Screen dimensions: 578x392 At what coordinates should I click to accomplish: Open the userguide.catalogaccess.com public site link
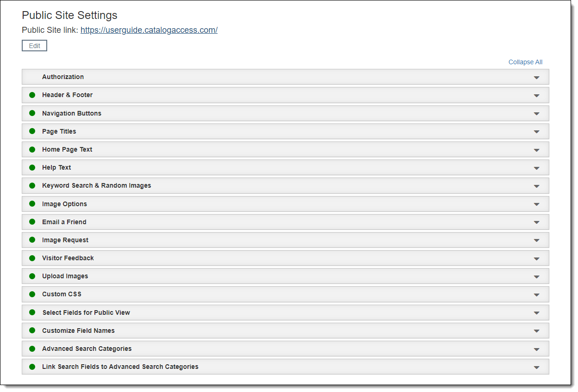[x=149, y=30]
